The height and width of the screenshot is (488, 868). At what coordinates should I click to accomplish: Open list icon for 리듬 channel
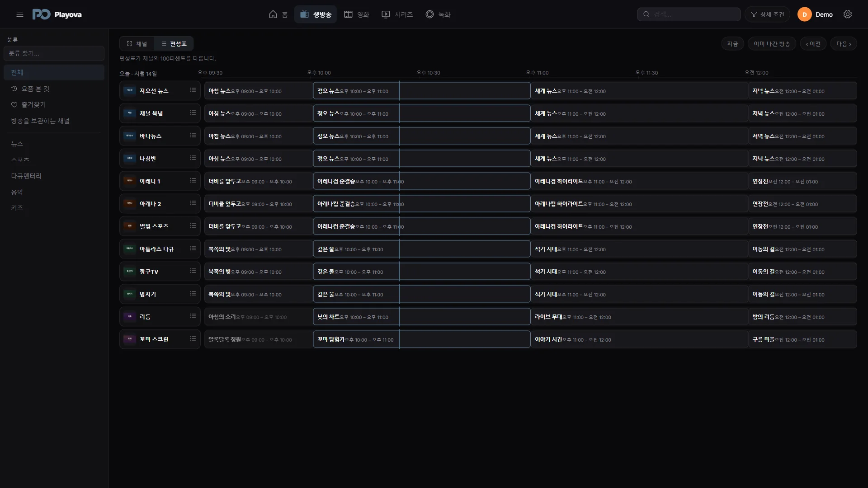click(193, 316)
